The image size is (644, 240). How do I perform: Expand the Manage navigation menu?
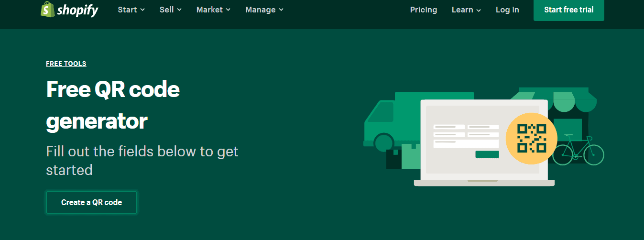coord(264,10)
